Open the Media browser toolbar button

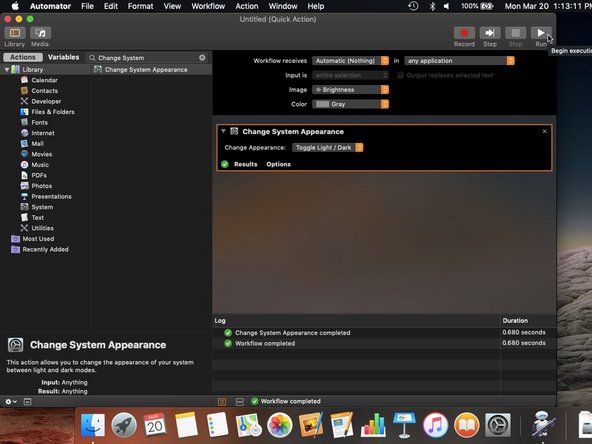(40, 33)
